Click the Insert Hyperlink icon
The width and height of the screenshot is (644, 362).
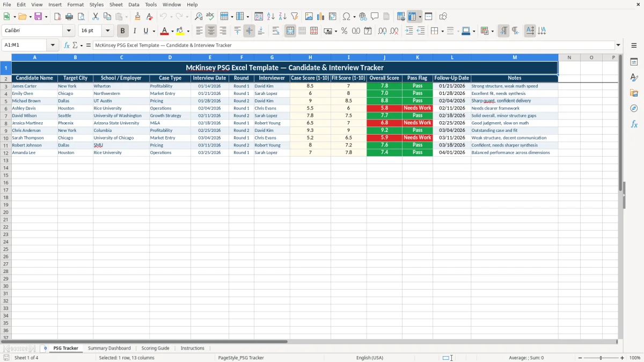point(363,17)
